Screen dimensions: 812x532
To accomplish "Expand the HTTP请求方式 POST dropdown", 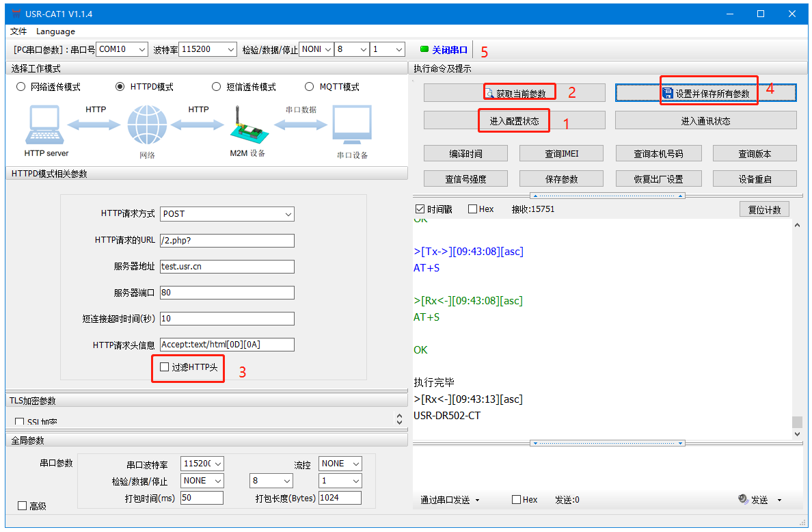I will point(288,214).
